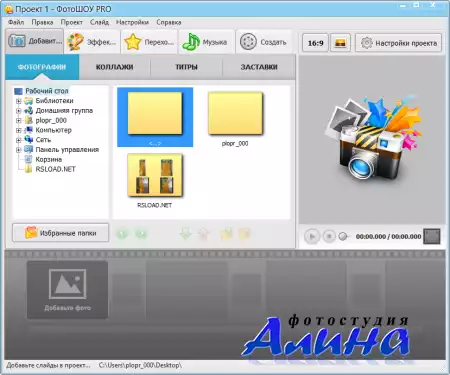This screenshot has height=375, width=450.
Task: Stop playback with the stop button
Action: coord(329,236)
